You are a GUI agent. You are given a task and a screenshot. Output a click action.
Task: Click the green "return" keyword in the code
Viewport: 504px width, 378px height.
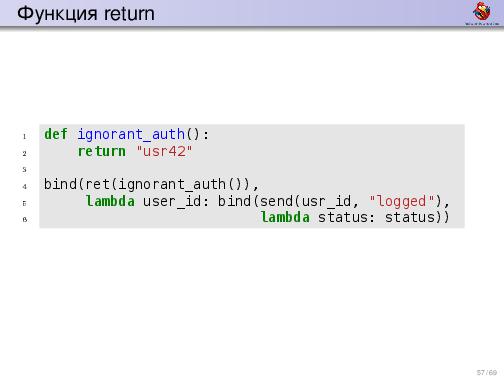coord(102,151)
